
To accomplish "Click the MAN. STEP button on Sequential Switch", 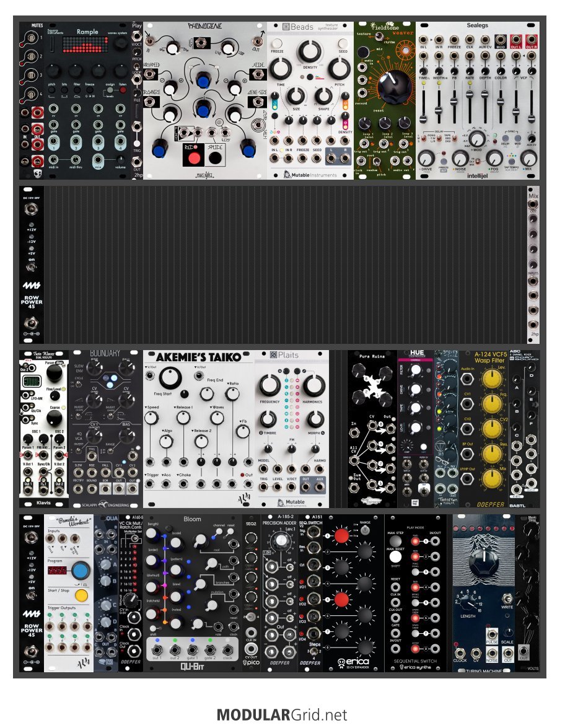I will tap(395, 541).
